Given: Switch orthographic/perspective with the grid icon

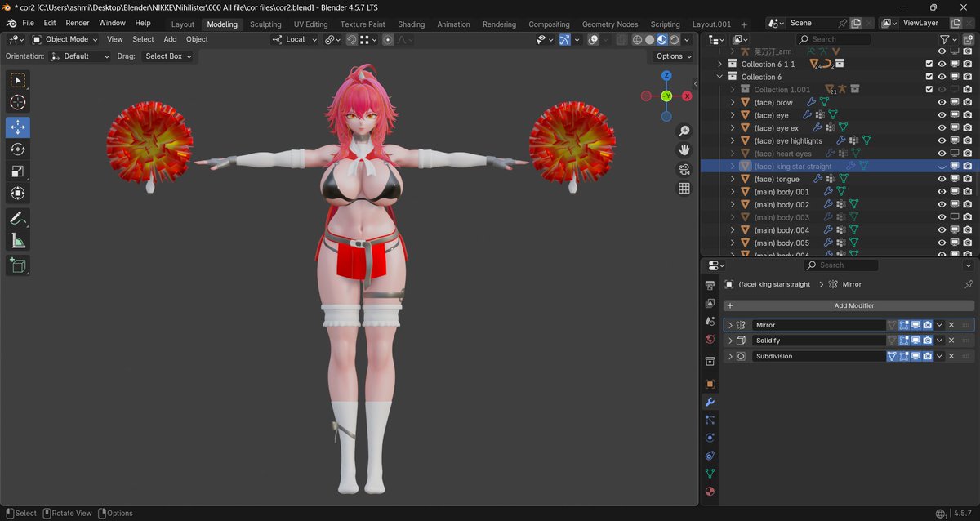Looking at the screenshot, I should (684, 189).
